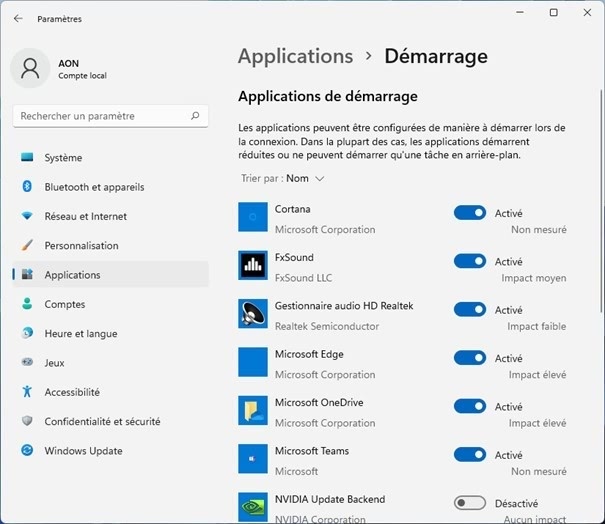Enable NVIDIA Update Backend startup toggle
This screenshot has height=524, width=605.
coord(469,503)
